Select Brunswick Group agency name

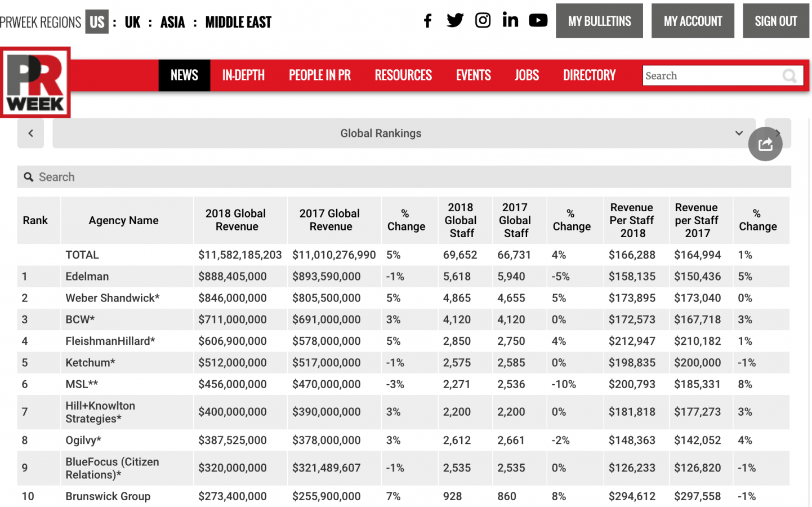(108, 496)
